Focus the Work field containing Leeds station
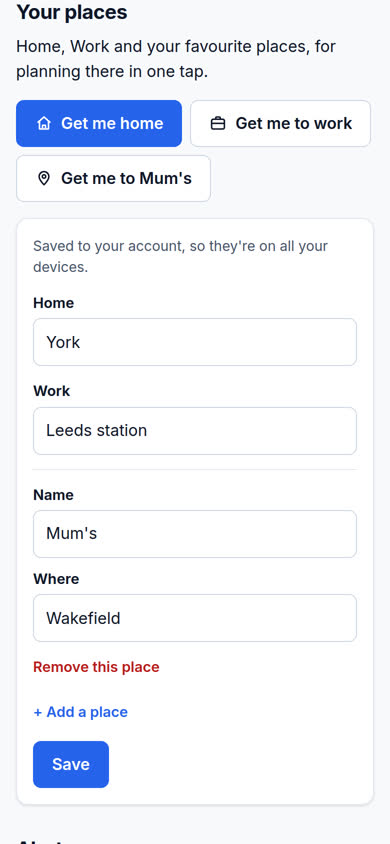Image resolution: width=390 pixels, height=844 pixels. [195, 431]
